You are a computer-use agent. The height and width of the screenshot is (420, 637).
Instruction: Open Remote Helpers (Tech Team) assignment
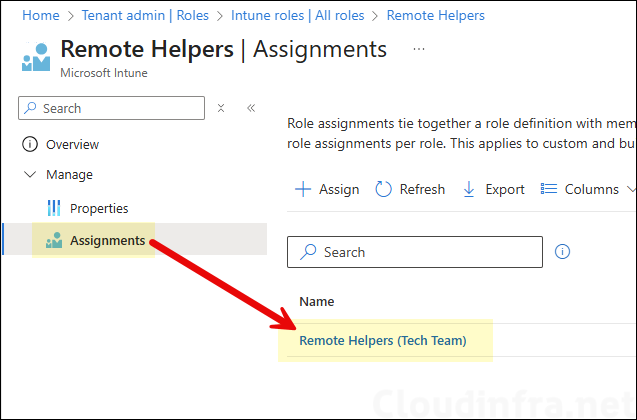click(383, 340)
